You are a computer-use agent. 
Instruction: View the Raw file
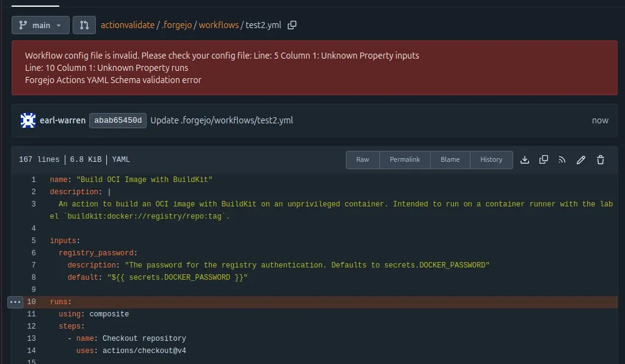(362, 159)
